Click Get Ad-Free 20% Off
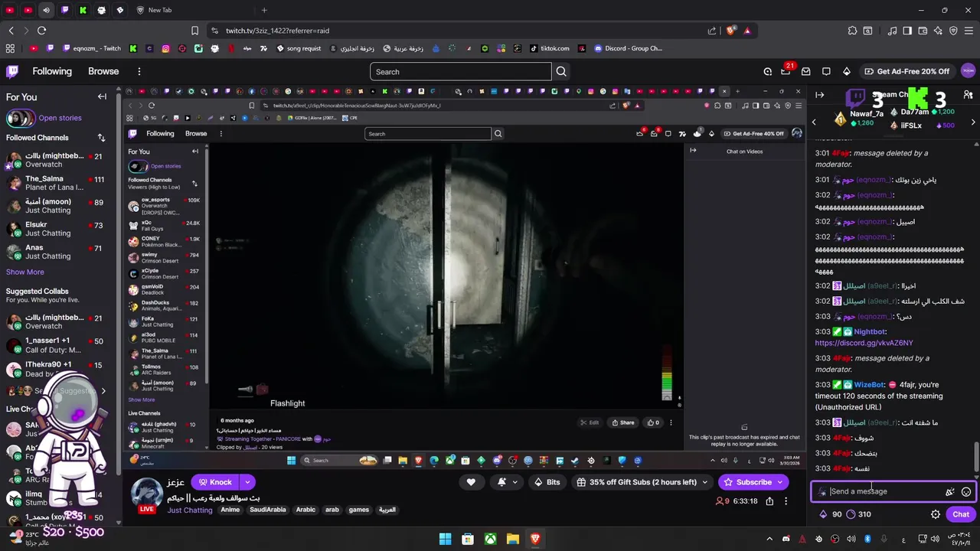Screen dimensions: 980x551 [906, 71]
